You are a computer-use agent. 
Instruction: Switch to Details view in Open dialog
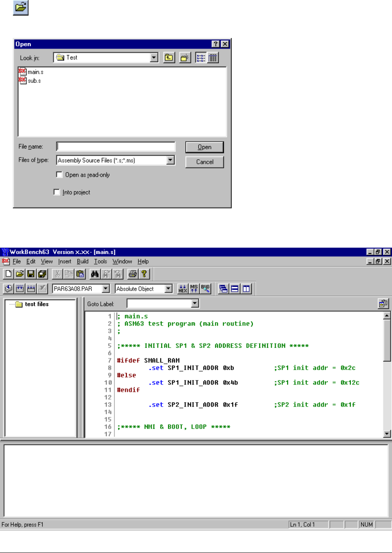213,58
